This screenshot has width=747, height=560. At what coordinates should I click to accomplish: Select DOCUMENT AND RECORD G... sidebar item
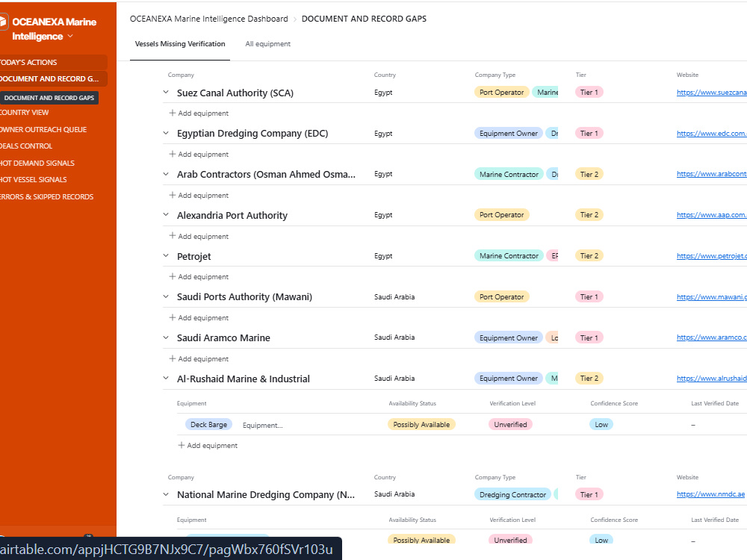click(x=52, y=79)
